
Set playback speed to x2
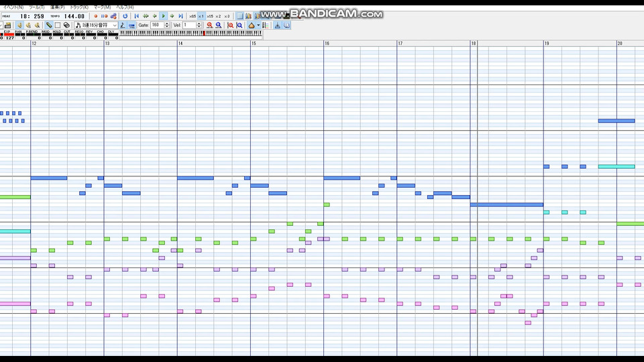218,16
